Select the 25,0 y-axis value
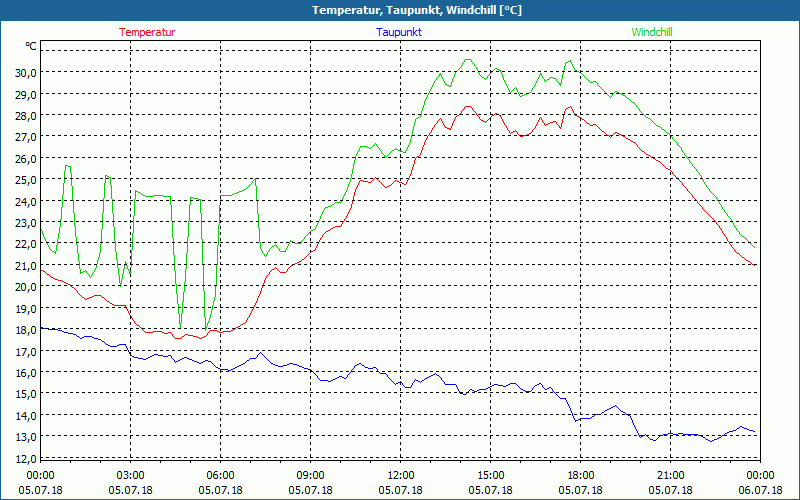The image size is (800, 500). click(26, 180)
